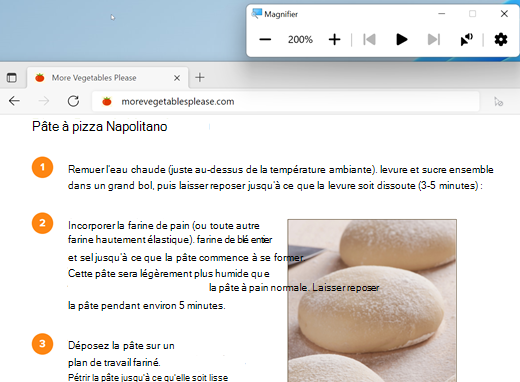Click the Pâte à pizza Napolitano heading
Image resolution: width=520 pixels, height=382 pixels.
pyautogui.click(x=99, y=127)
